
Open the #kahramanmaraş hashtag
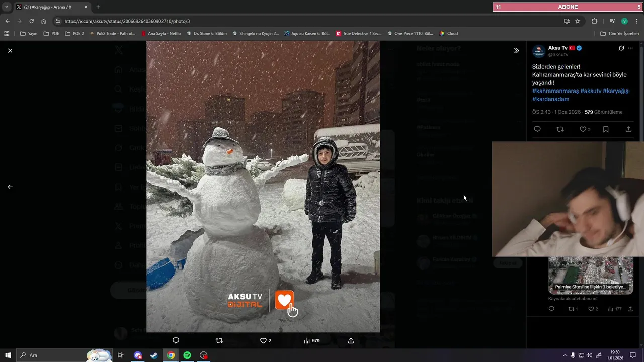(x=555, y=91)
